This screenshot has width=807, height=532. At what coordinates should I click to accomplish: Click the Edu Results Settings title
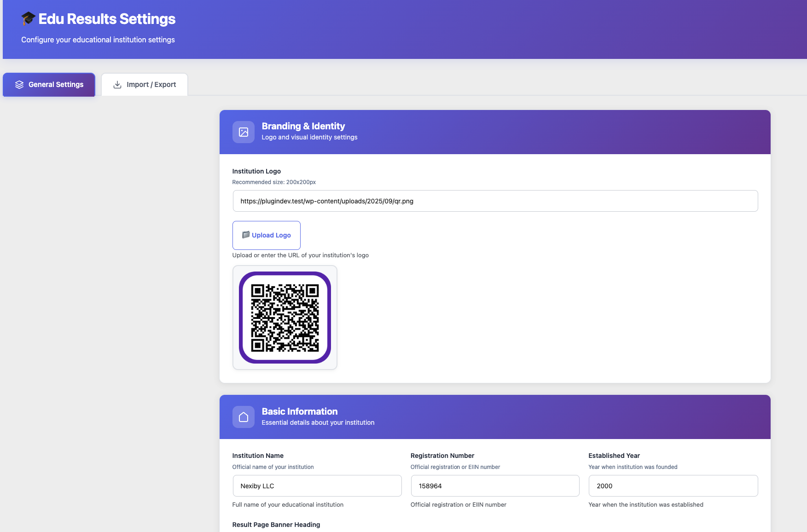(x=107, y=19)
